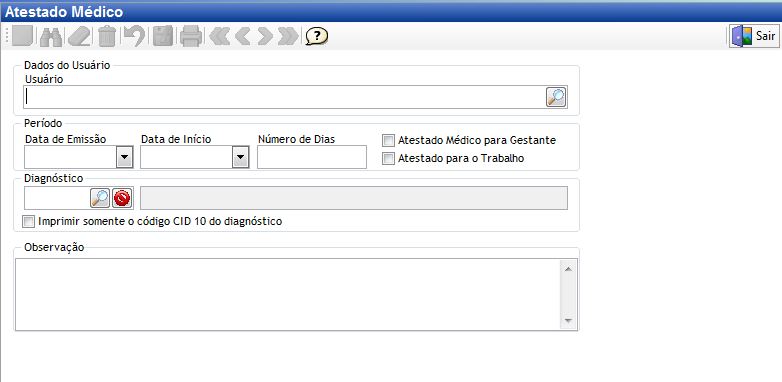Screen dimensions: 782x382
Task: Click the red clear diagnosis icon
Action: click(x=122, y=198)
